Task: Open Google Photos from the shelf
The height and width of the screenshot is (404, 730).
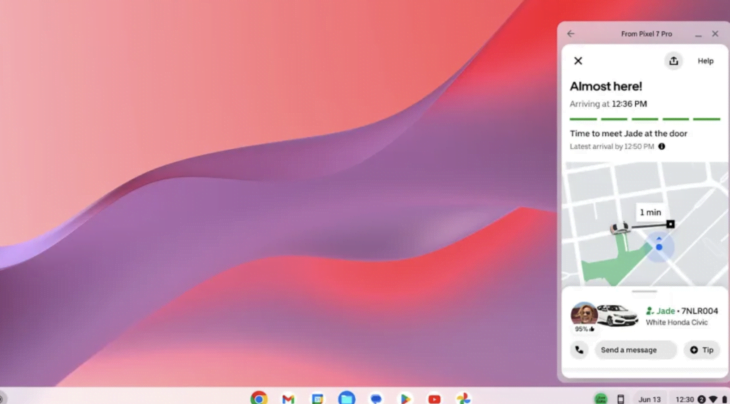Action: tap(464, 398)
